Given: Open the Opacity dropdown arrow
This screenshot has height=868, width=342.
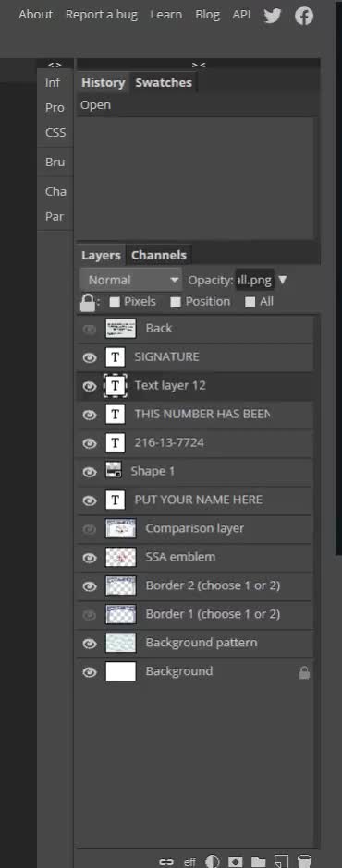Looking at the screenshot, I should tap(282, 280).
